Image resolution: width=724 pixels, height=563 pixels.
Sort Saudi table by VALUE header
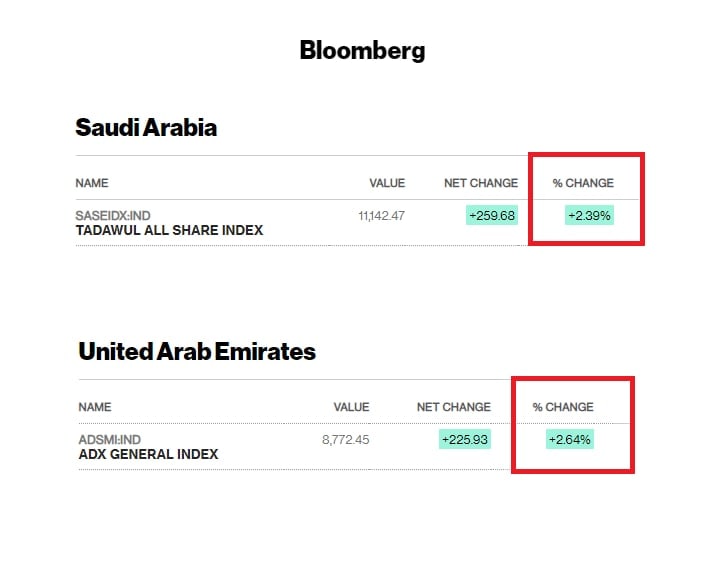(387, 183)
